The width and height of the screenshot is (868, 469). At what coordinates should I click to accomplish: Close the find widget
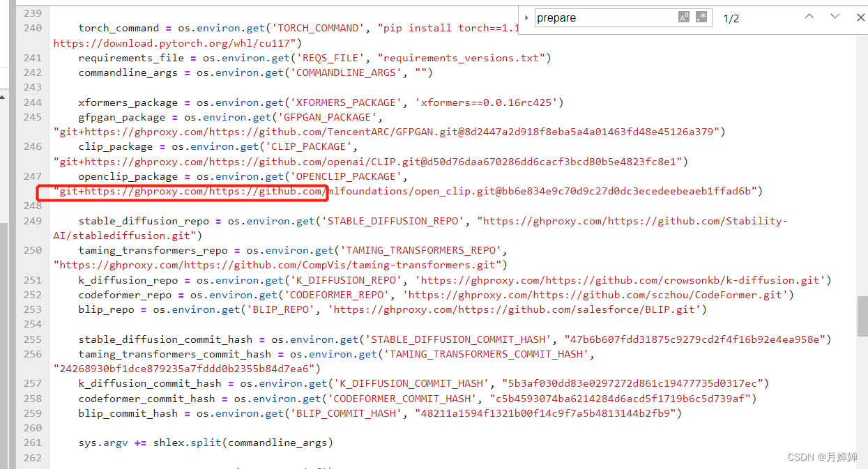click(860, 17)
